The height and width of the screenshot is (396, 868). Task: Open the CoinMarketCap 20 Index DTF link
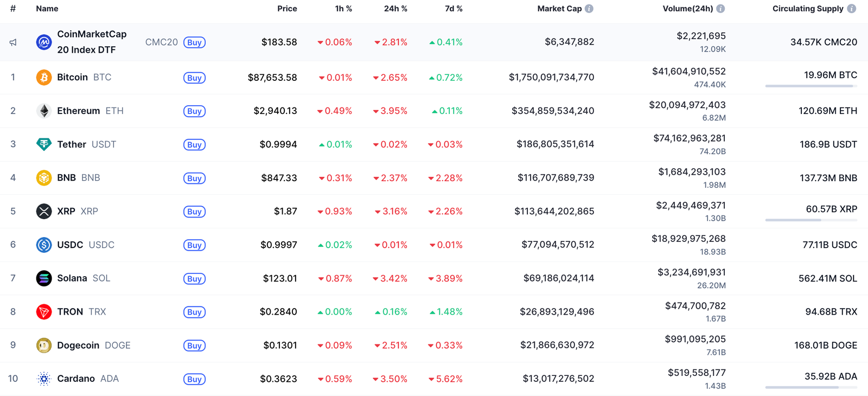pos(92,42)
